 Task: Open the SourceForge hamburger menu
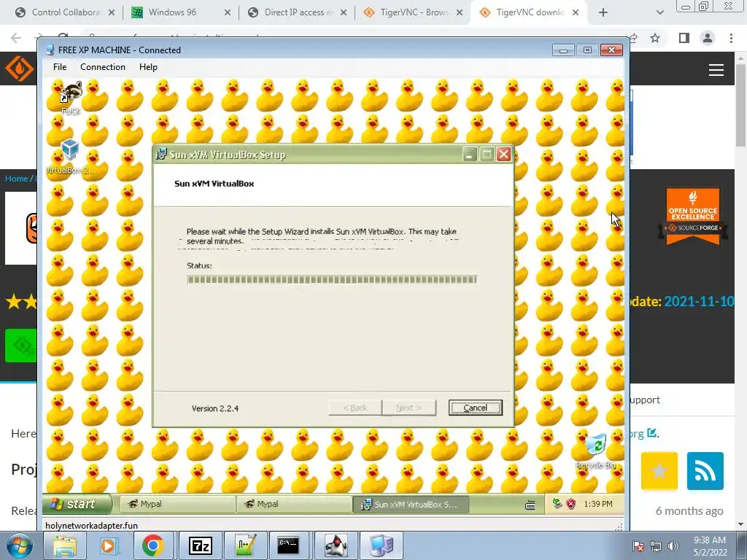click(x=716, y=70)
